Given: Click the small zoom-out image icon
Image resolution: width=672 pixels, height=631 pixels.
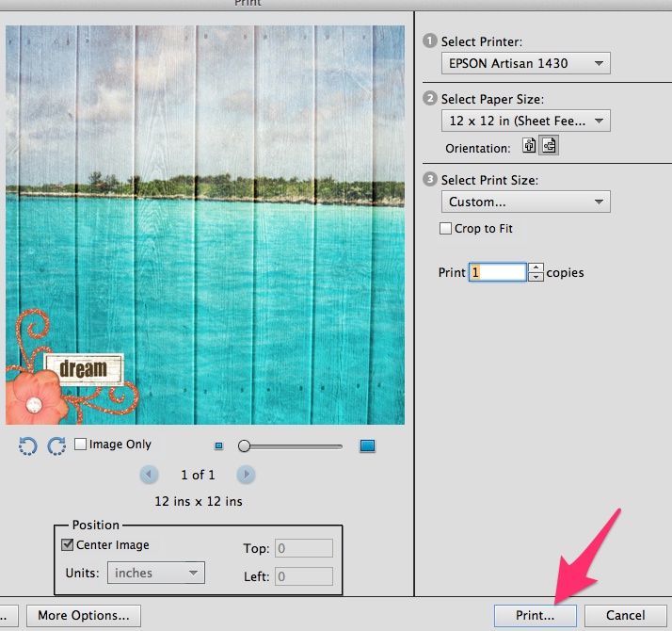Looking at the screenshot, I should pyautogui.click(x=219, y=445).
